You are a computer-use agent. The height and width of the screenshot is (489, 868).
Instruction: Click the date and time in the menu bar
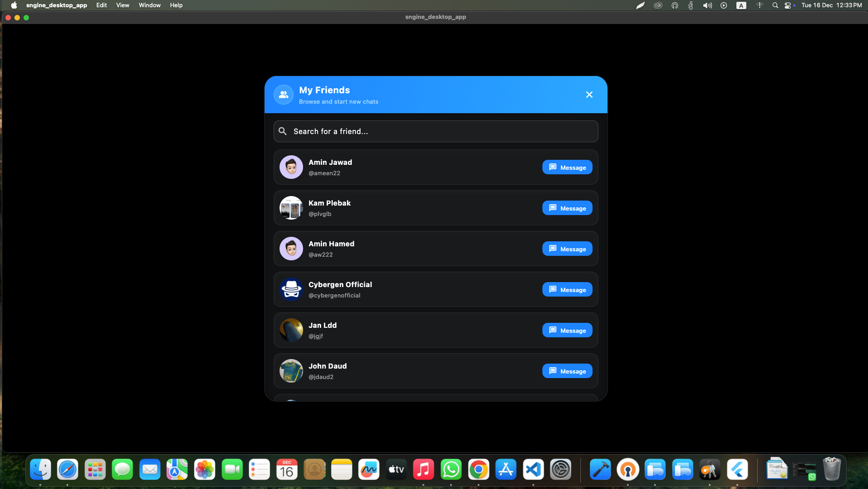coord(834,5)
